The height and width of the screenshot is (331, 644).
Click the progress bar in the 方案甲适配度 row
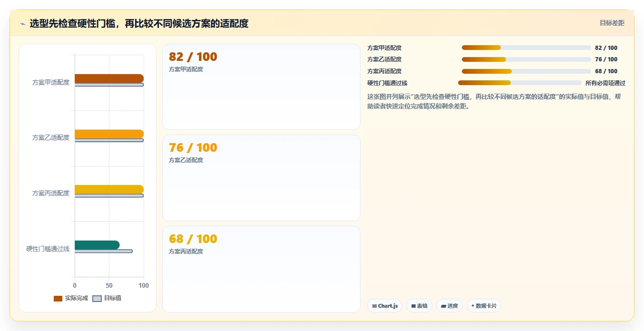click(527, 48)
